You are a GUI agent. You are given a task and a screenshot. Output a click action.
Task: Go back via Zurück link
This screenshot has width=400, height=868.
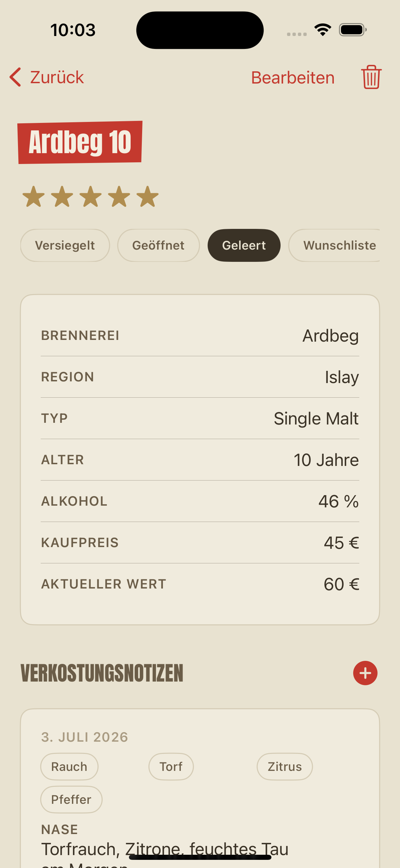click(x=57, y=77)
